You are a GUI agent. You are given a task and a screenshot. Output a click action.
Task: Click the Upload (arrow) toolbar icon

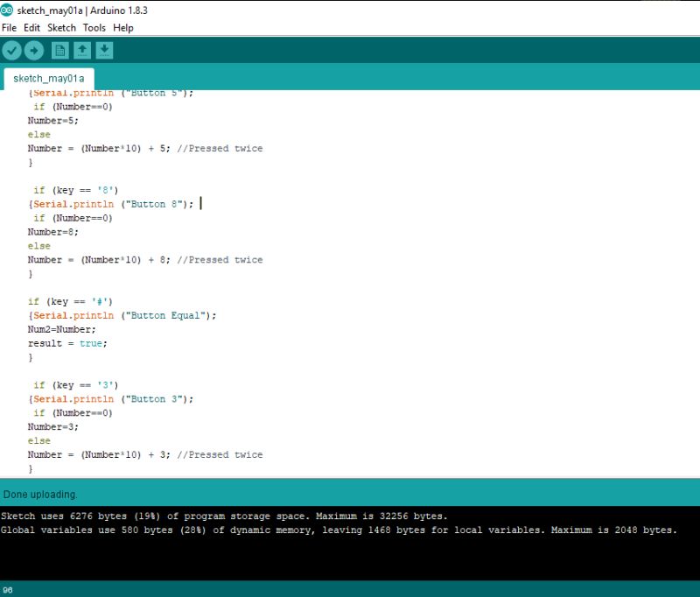coord(32,50)
